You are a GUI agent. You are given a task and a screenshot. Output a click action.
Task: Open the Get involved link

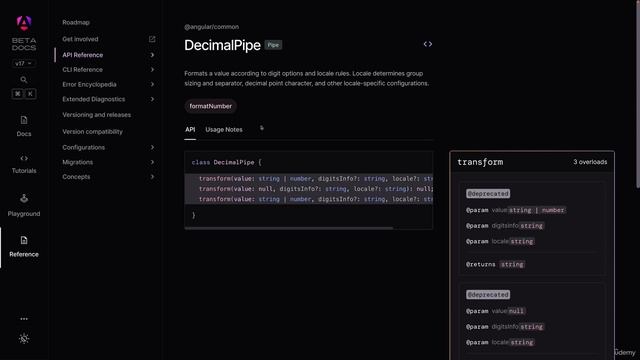pyautogui.click(x=80, y=39)
